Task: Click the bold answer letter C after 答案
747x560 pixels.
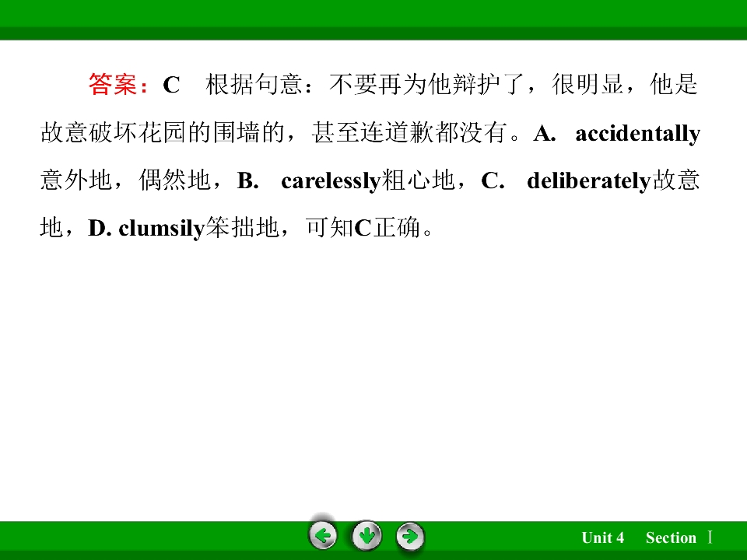Action: 171,86
